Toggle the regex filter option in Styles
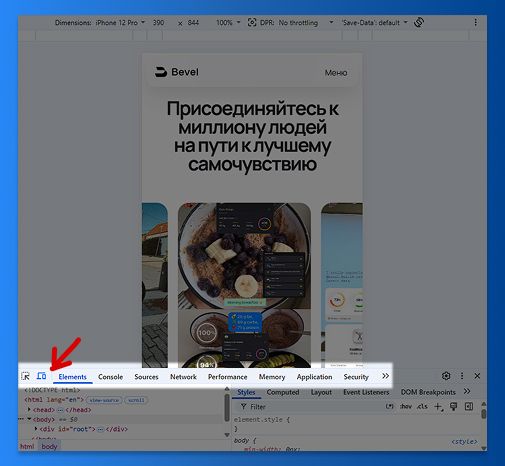505x466 pixels. [x=389, y=406]
